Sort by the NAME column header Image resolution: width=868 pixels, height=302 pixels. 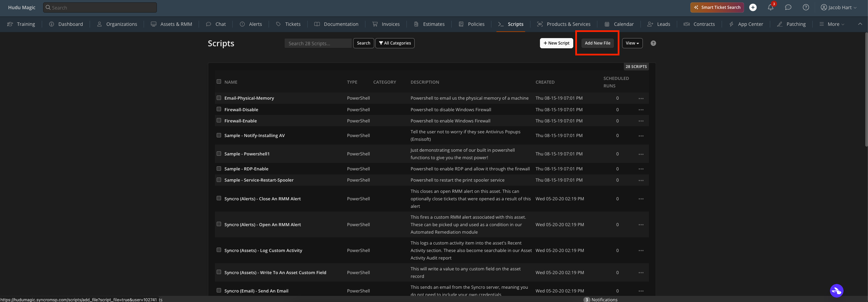(231, 82)
